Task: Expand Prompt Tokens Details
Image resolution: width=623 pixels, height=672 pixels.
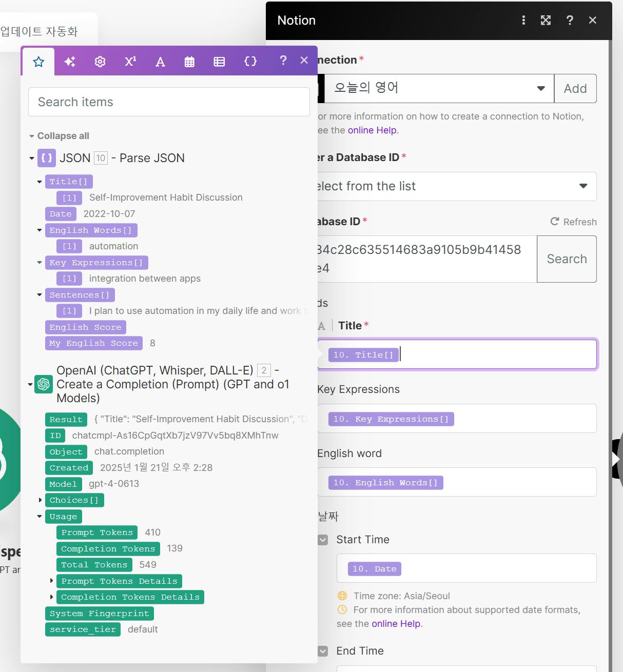Action: coord(51,581)
